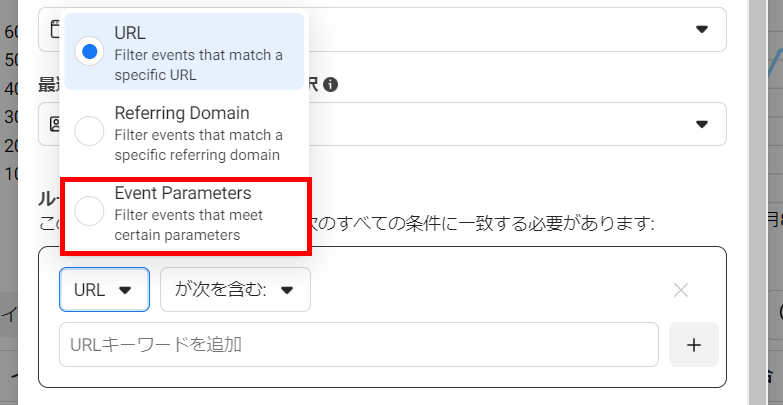This screenshot has height=405, width=783.
Task: Select the URL radio button
Action: [90, 52]
